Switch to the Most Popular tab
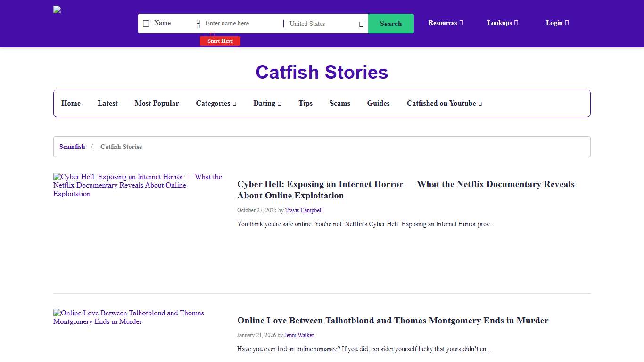Viewport: 644px width, 362px height. coord(157,103)
